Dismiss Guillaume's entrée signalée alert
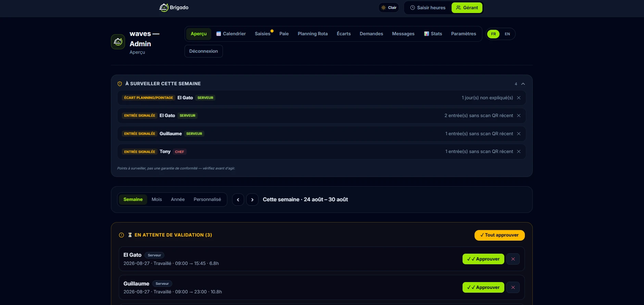 (519, 134)
